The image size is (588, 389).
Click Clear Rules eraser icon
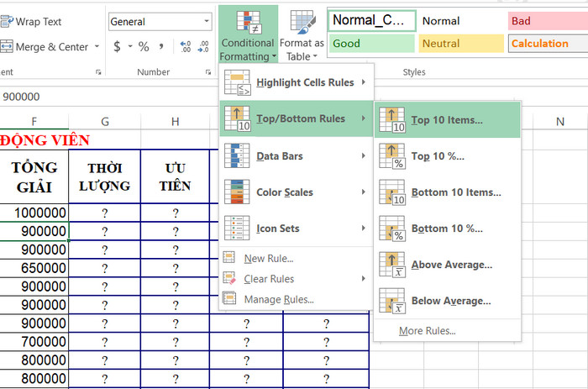[x=229, y=278]
